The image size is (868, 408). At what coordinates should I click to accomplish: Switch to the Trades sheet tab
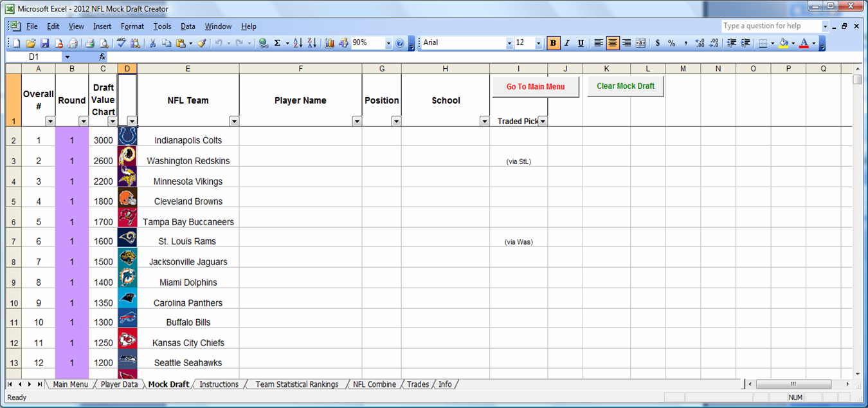pos(418,384)
